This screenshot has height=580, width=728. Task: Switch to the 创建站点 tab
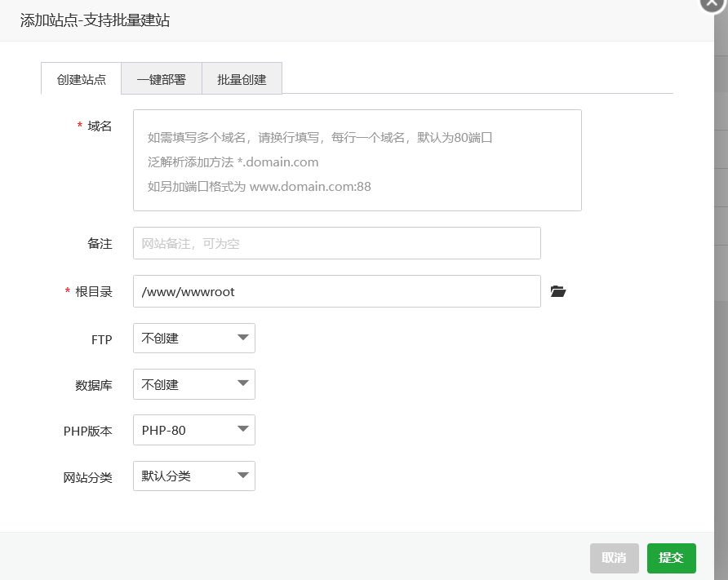[81, 79]
